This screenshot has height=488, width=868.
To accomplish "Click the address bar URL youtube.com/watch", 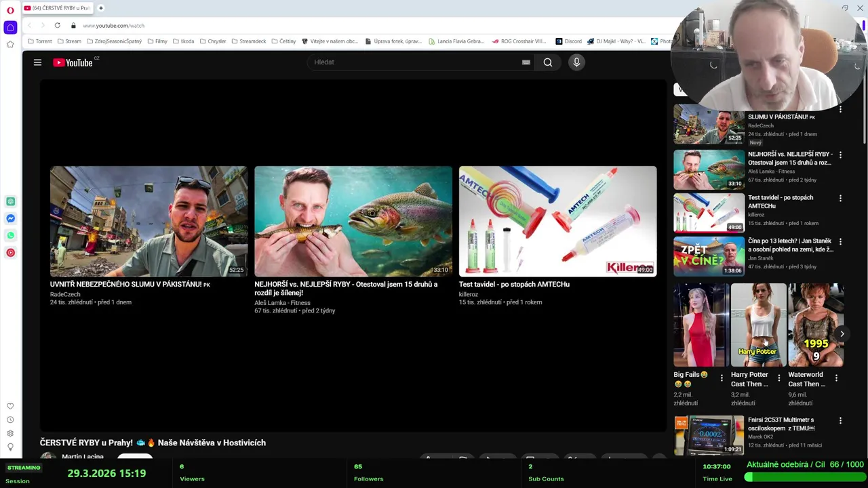I will [114, 26].
